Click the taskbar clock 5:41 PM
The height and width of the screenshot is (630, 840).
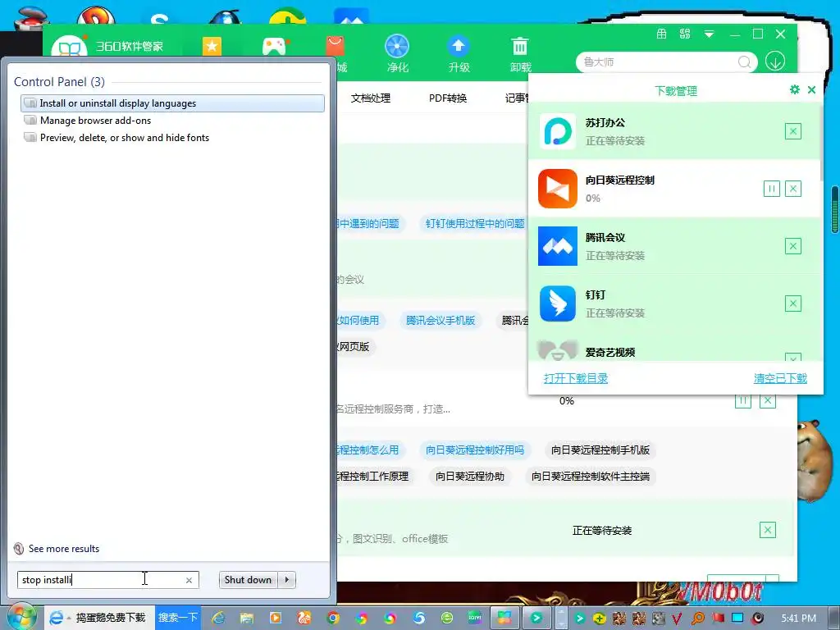tap(798, 619)
